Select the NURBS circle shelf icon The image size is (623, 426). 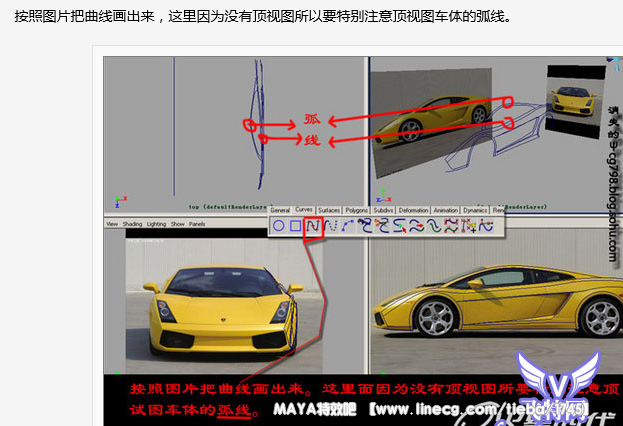[279, 226]
